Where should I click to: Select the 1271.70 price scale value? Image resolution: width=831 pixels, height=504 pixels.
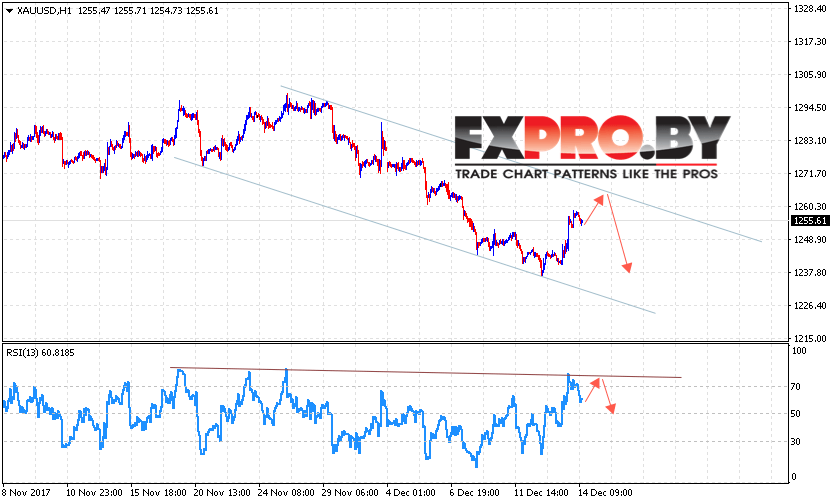pyautogui.click(x=810, y=174)
